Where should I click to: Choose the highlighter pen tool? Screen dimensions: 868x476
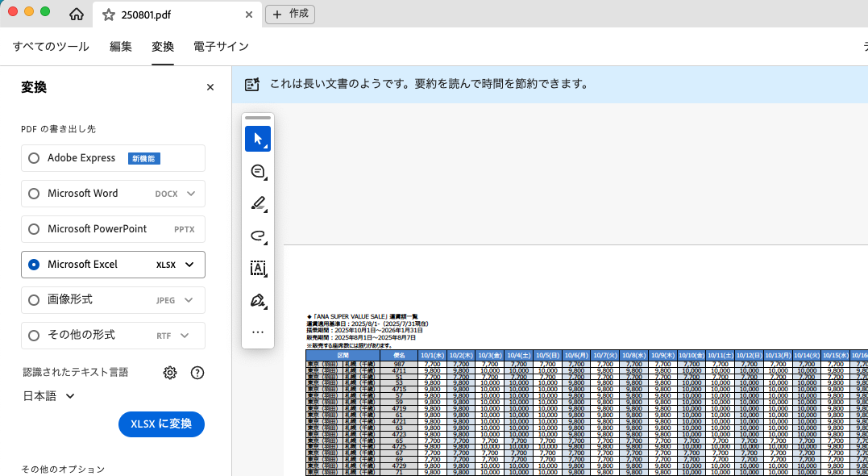point(258,204)
